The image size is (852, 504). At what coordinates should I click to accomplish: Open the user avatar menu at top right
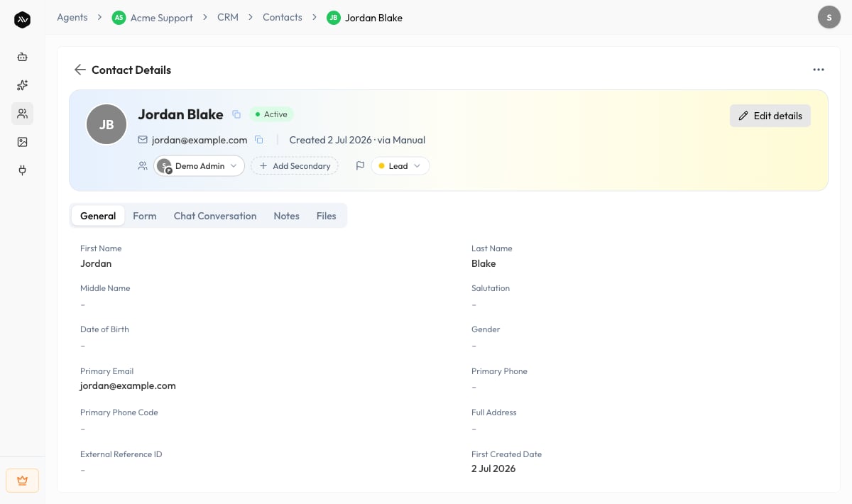click(829, 17)
